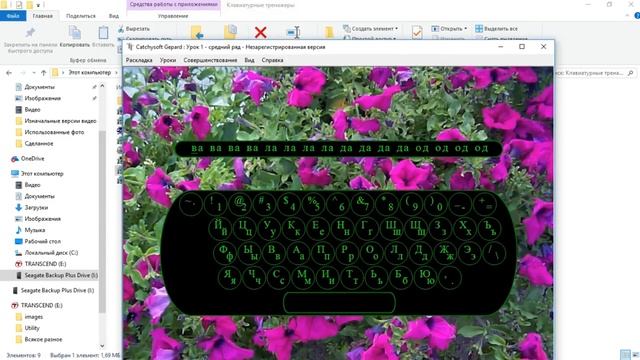Click the Ч key on the virtual keyboard
This screenshot has width=640, height=360.
pos(254,277)
